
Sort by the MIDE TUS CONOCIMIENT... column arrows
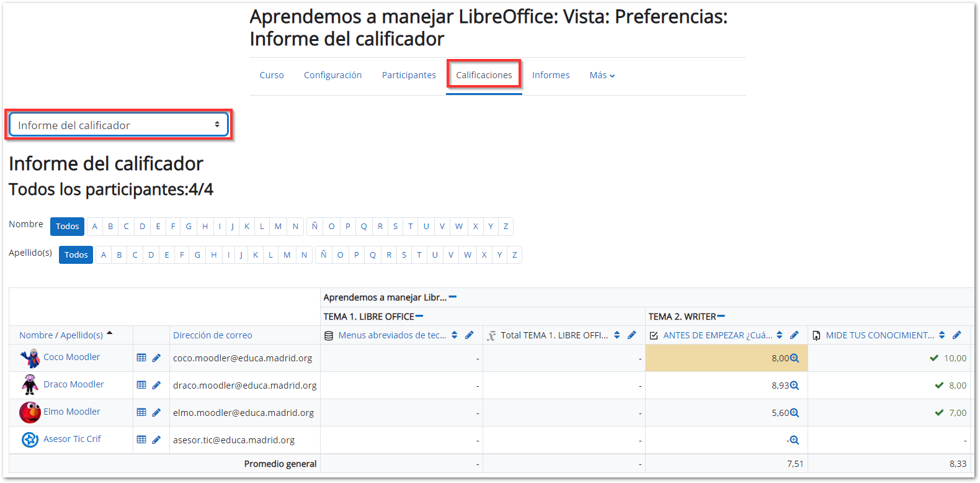pos(942,335)
